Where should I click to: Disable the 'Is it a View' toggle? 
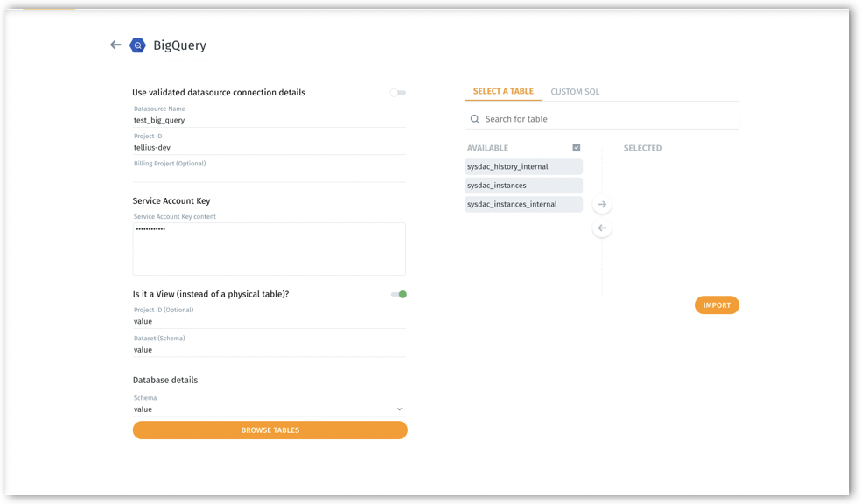tap(399, 295)
